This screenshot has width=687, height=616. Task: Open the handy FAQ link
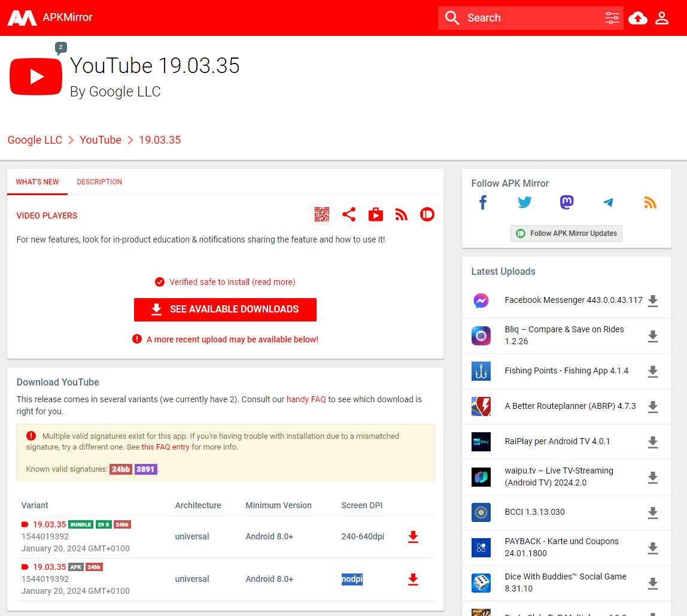click(306, 399)
